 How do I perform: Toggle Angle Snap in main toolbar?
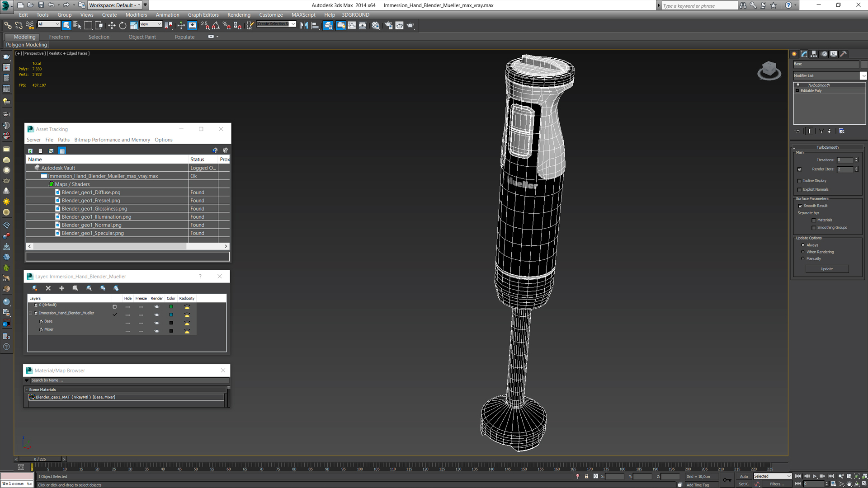click(x=216, y=25)
